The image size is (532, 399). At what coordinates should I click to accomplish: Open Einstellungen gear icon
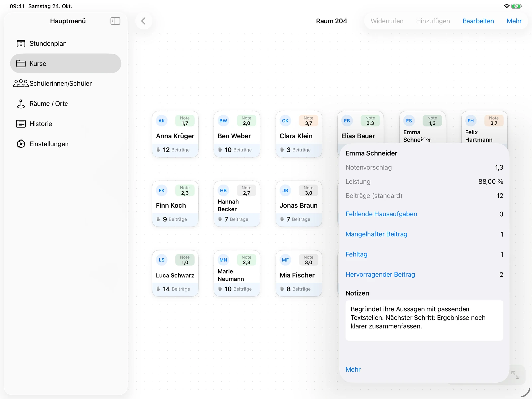pos(21,144)
